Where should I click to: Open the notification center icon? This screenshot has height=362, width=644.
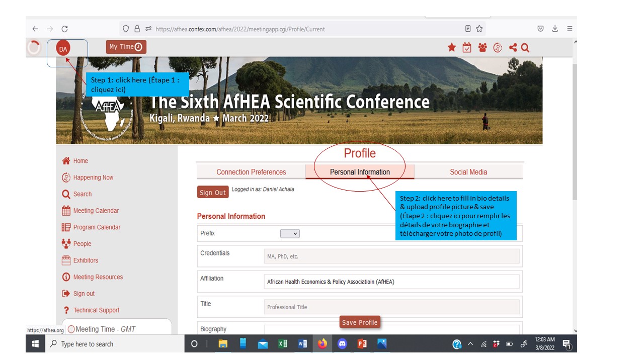pyautogui.click(x=567, y=344)
